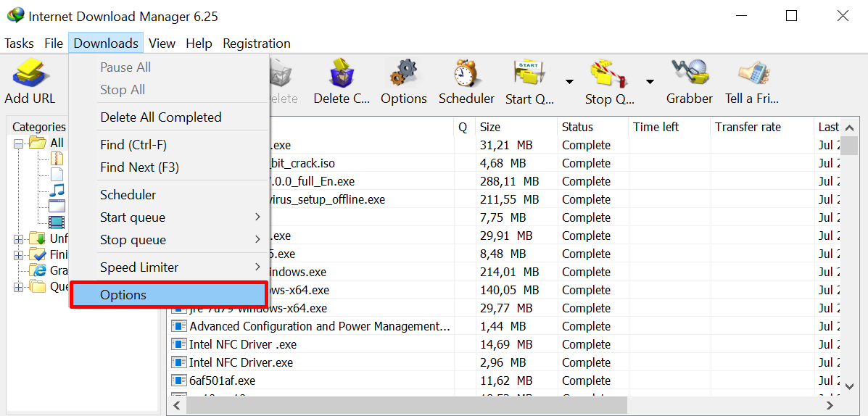Click the Add URL toolbar icon
Screen dimensions: 868x416
[x=30, y=74]
